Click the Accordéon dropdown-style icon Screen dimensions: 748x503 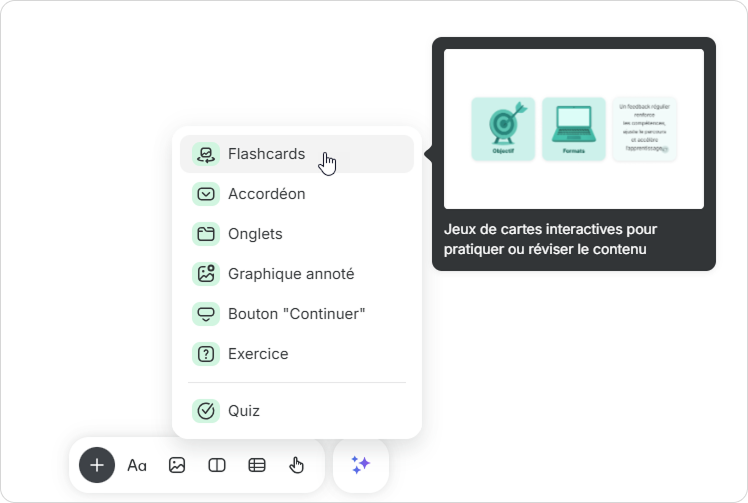tap(205, 194)
